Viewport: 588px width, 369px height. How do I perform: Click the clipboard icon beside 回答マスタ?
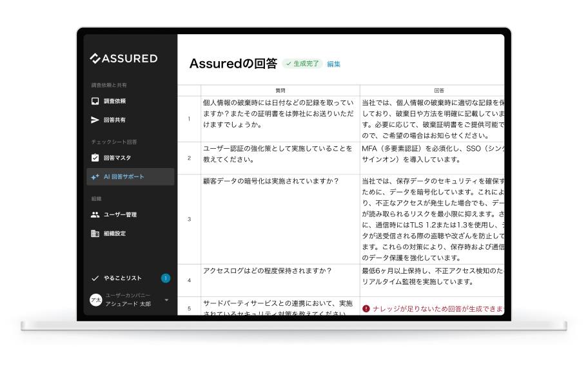[95, 158]
